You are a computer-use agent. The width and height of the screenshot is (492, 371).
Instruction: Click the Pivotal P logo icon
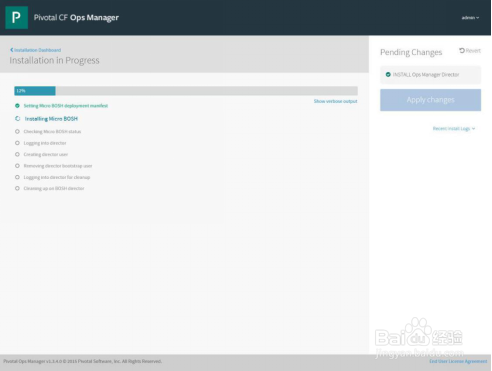[x=16, y=17]
